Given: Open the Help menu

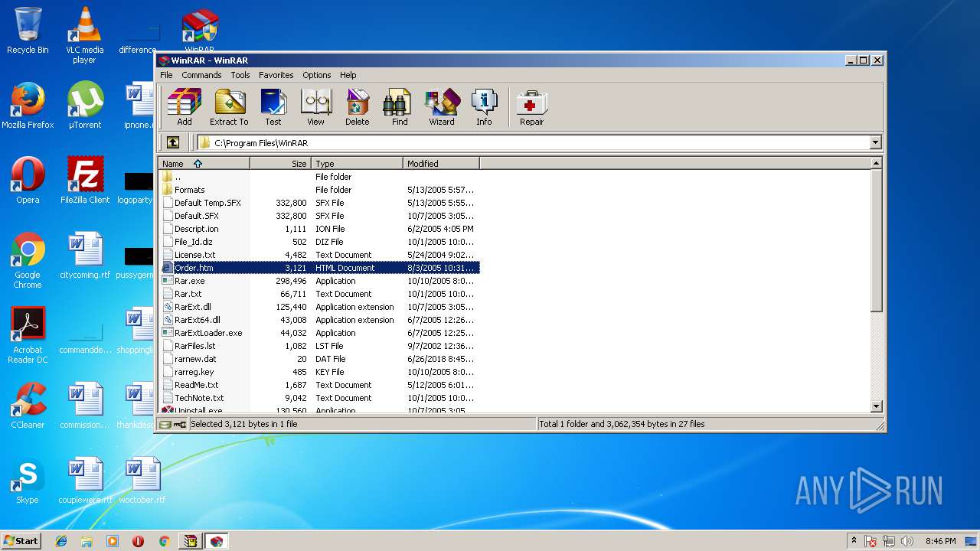Looking at the screenshot, I should pos(348,75).
